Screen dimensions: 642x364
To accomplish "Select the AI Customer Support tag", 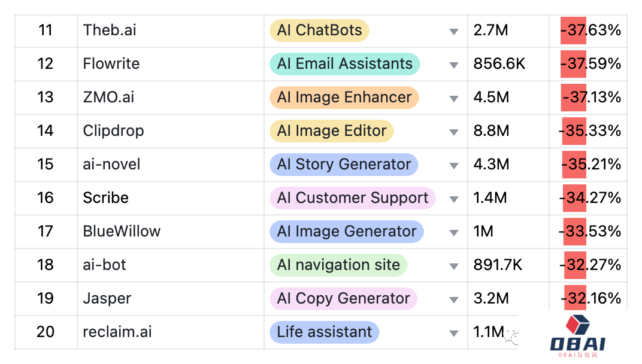I will coord(353,198).
